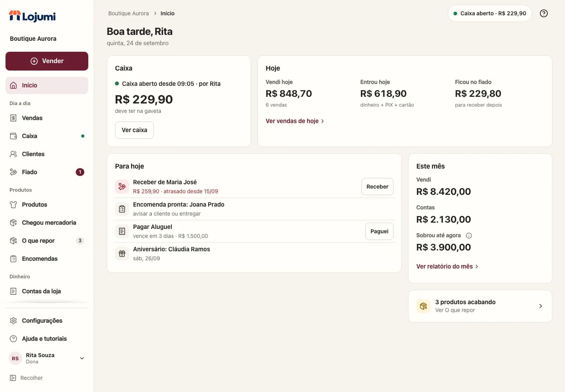This screenshot has height=392, width=565.
Task: Open Produtos in the sidebar
Action: click(x=47, y=205)
